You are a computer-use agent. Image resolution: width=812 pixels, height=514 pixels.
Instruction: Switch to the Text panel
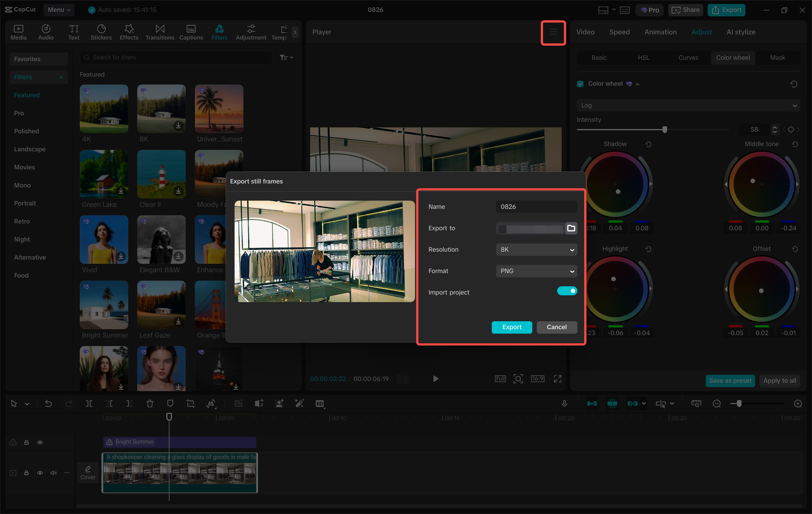(x=74, y=32)
